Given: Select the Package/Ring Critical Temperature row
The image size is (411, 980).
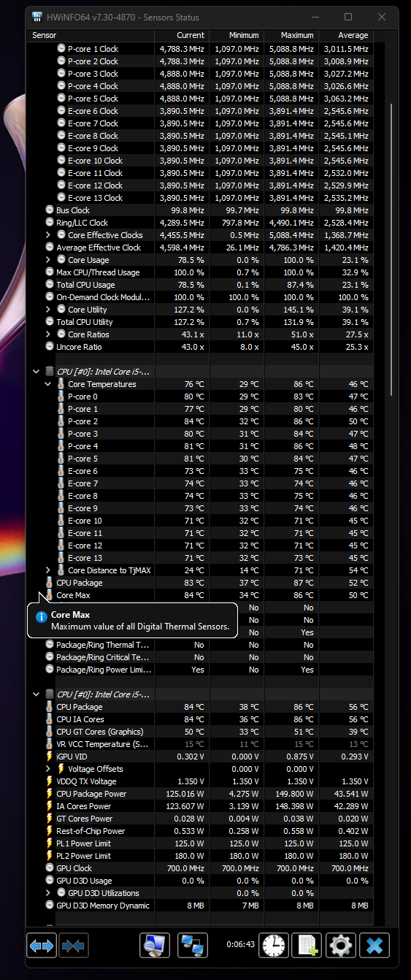Looking at the screenshot, I should pos(201,657).
